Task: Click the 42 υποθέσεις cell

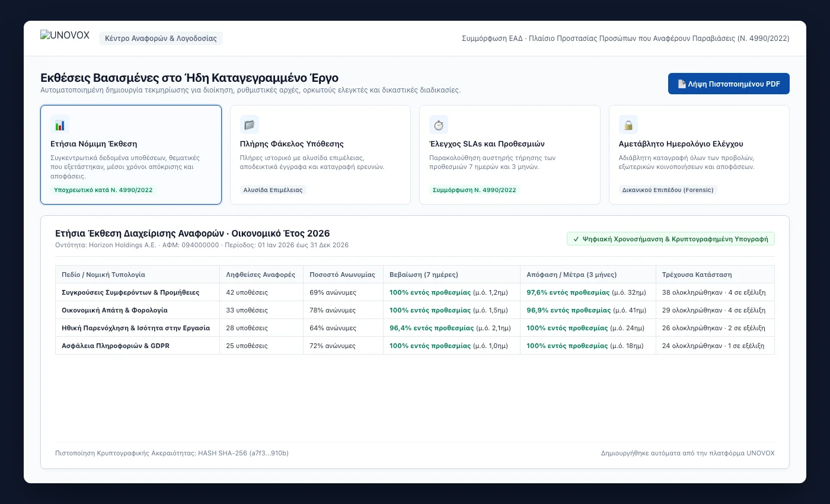Action: [x=261, y=292]
